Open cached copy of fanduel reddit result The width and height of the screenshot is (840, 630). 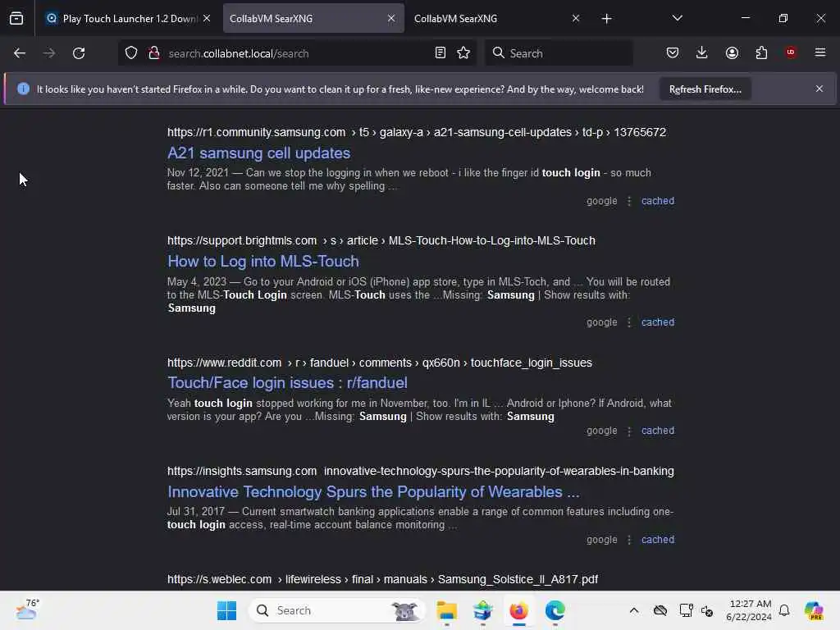[658, 431]
